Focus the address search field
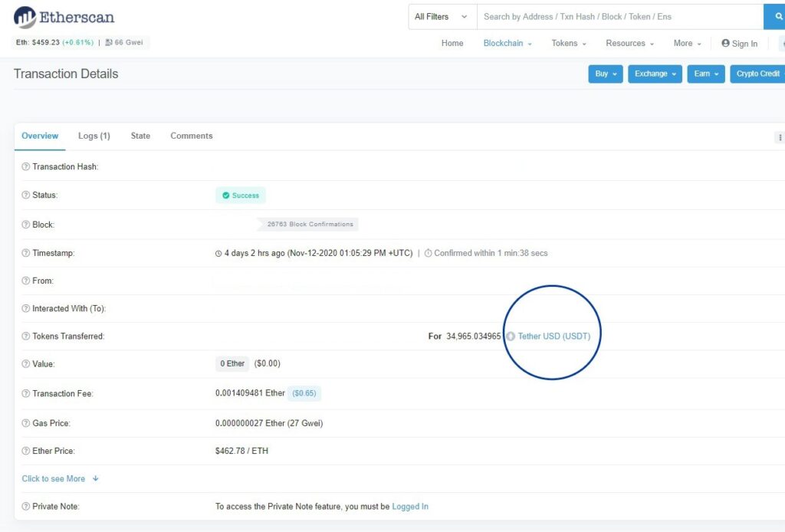The width and height of the screenshot is (785, 532). (620, 17)
